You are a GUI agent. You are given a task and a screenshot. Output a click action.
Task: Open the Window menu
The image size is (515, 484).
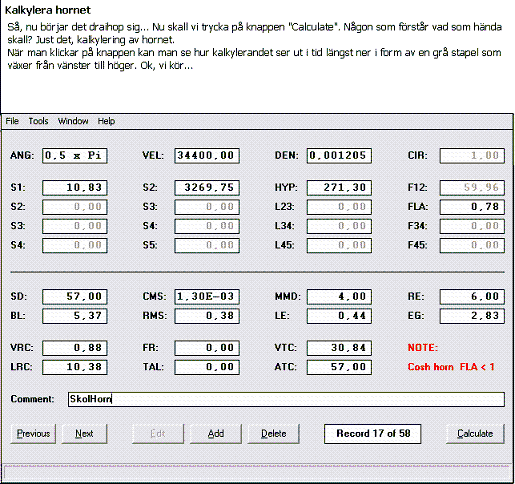(x=73, y=121)
